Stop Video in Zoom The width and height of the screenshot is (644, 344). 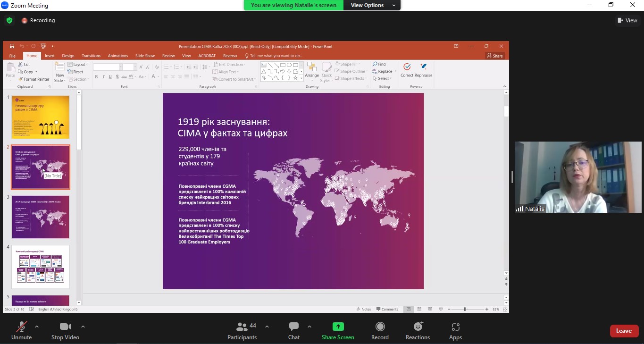tap(65, 331)
